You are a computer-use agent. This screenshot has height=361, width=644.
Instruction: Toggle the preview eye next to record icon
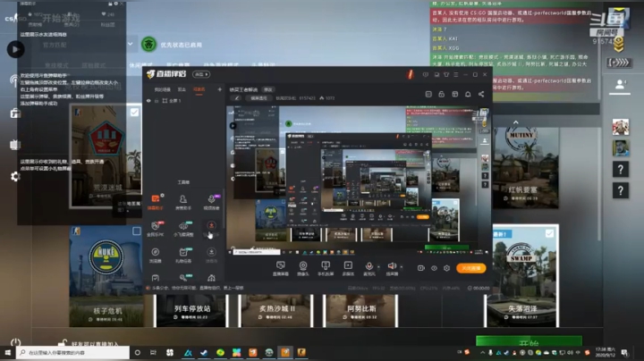(434, 268)
